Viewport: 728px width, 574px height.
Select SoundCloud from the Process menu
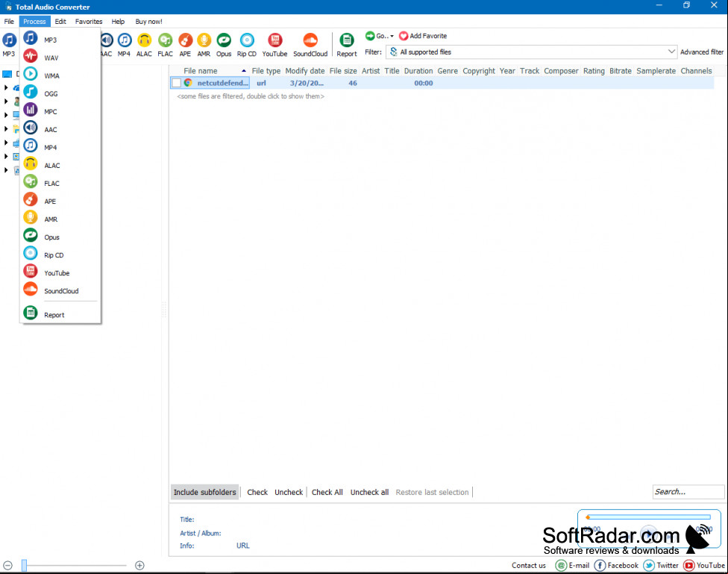60,291
